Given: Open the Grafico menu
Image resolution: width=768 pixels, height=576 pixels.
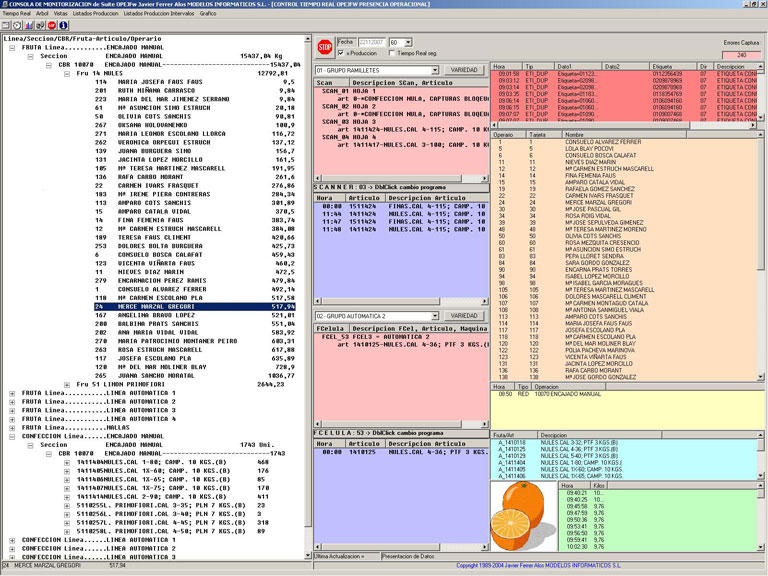Looking at the screenshot, I should point(208,14).
